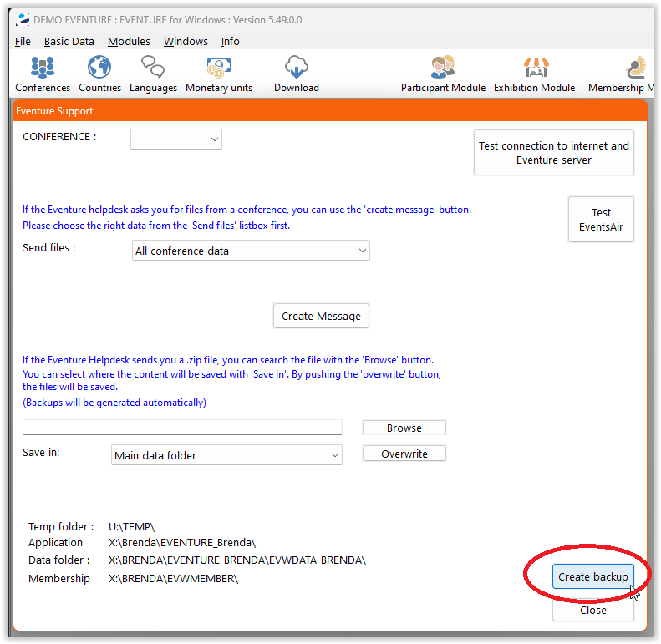661x644 pixels.
Task: Expand the CONFERENCE dropdown
Action: tap(176, 139)
